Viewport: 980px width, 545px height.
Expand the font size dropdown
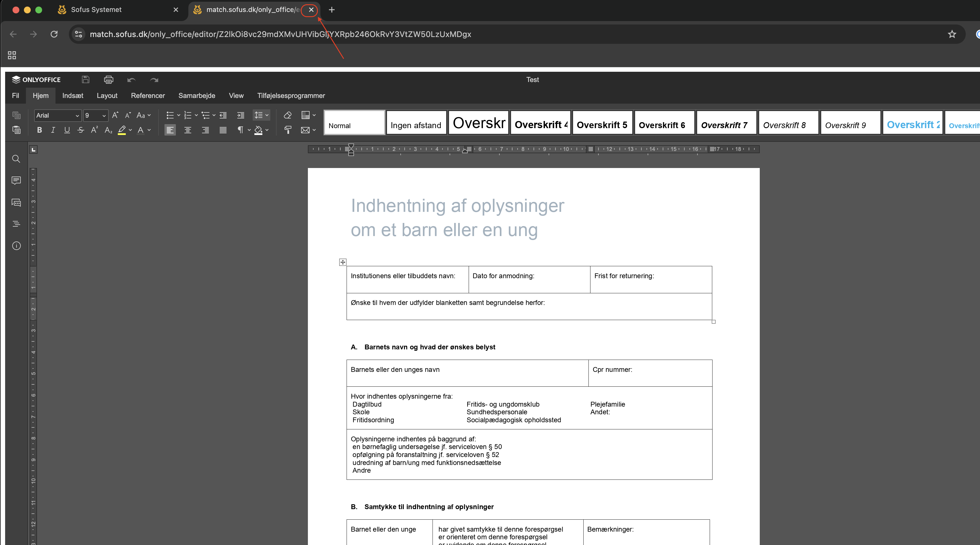click(104, 115)
